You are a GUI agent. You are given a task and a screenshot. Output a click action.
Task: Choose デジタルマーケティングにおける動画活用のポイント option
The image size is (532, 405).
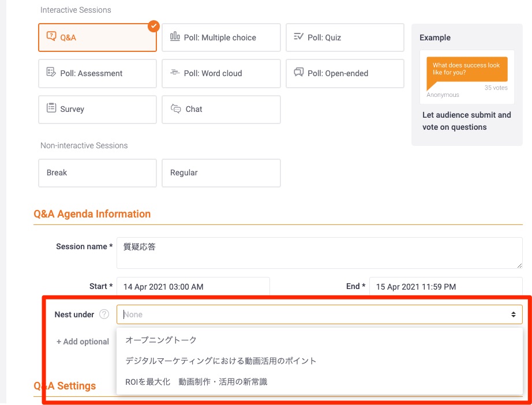(221, 361)
